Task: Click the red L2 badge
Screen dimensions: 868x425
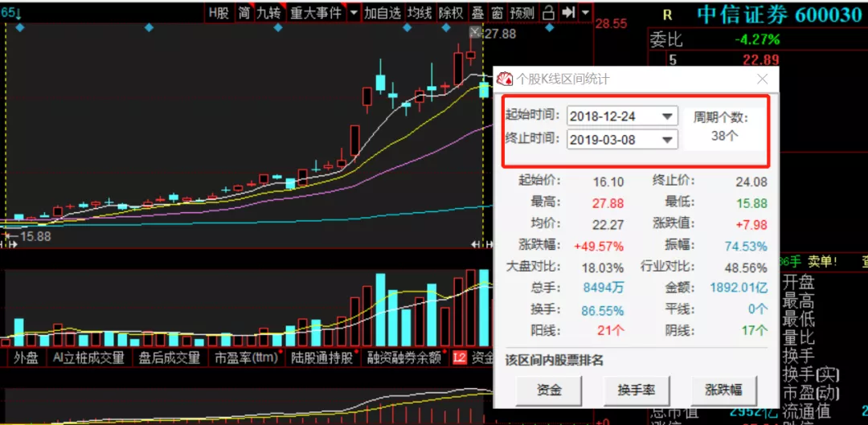Action: point(459,358)
